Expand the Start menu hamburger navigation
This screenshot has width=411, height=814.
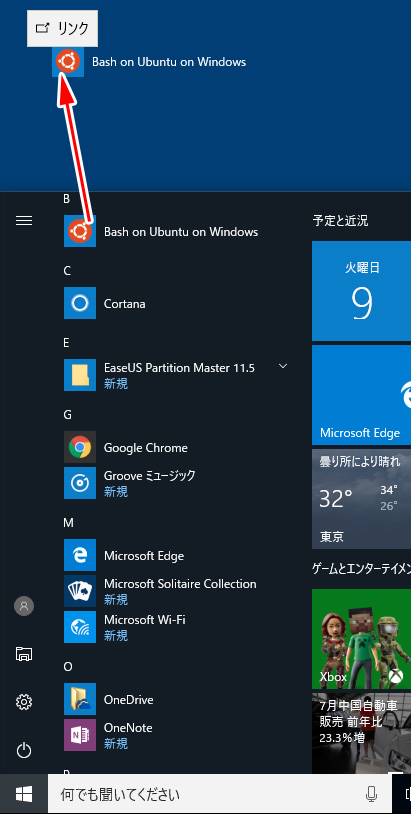pos(24,221)
